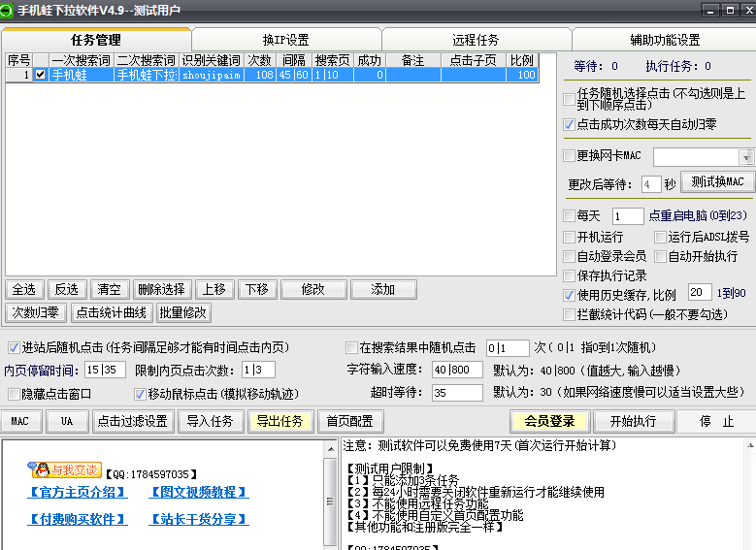Expand the network card MAC dropdown

tap(746, 157)
